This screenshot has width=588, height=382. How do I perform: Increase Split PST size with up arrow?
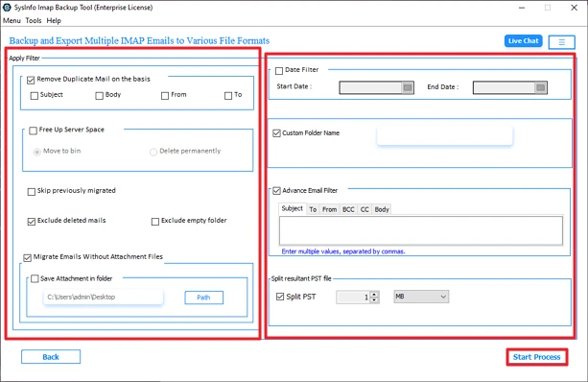(374, 295)
